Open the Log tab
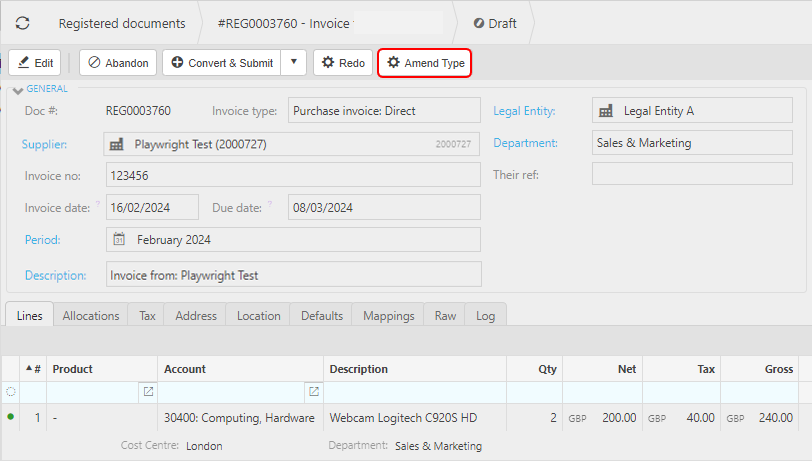The height and width of the screenshot is (462, 812). [485, 315]
